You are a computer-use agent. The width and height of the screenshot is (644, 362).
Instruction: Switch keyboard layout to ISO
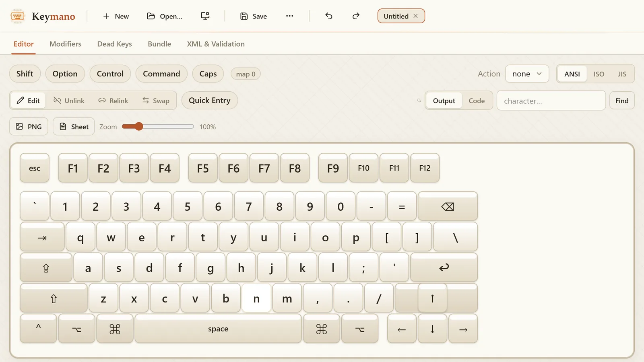coord(599,74)
